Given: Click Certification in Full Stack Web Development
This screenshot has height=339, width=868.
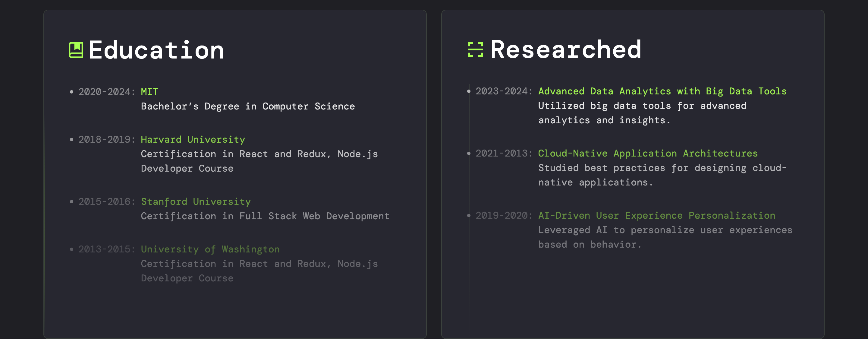Looking at the screenshot, I should click(x=265, y=216).
